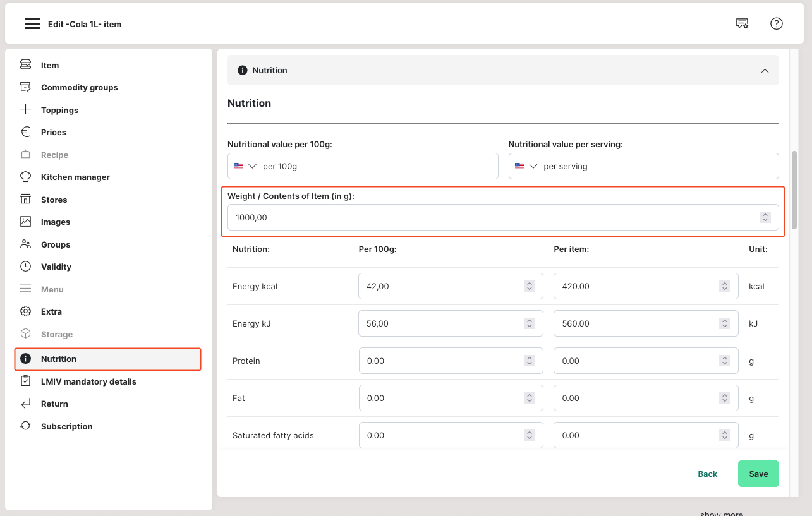812x516 pixels.
Task: Click the Saturated fatty acids per 100g input
Action: 451,435
